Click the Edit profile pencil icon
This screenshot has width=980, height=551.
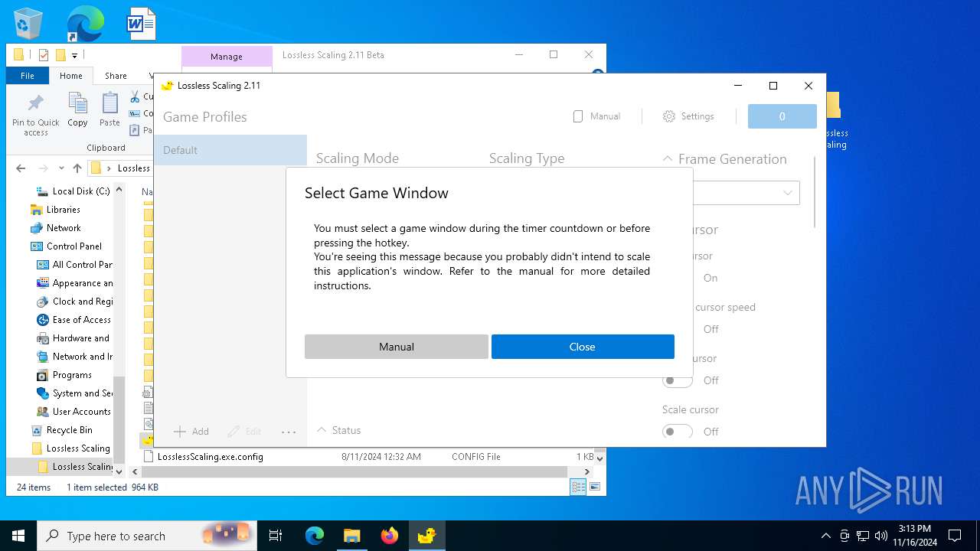pos(234,432)
